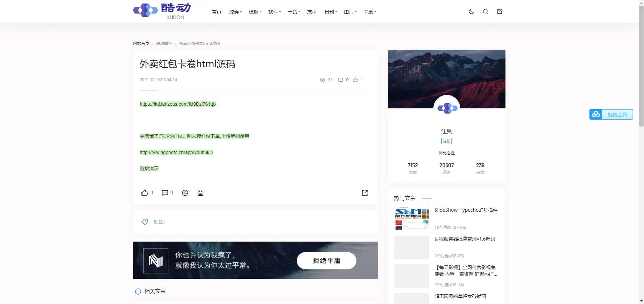Select 首页 in the navigation menu
644x304 pixels.
click(x=216, y=11)
